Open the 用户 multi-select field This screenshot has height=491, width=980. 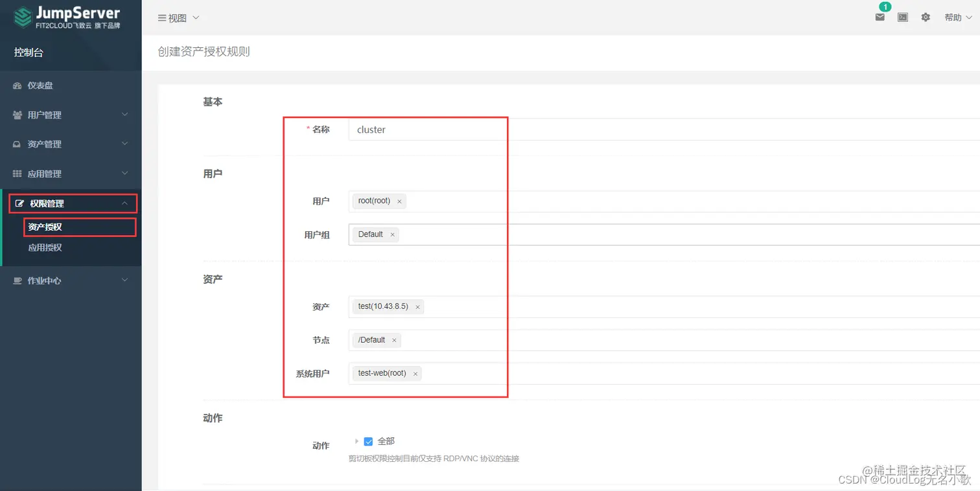click(x=664, y=201)
